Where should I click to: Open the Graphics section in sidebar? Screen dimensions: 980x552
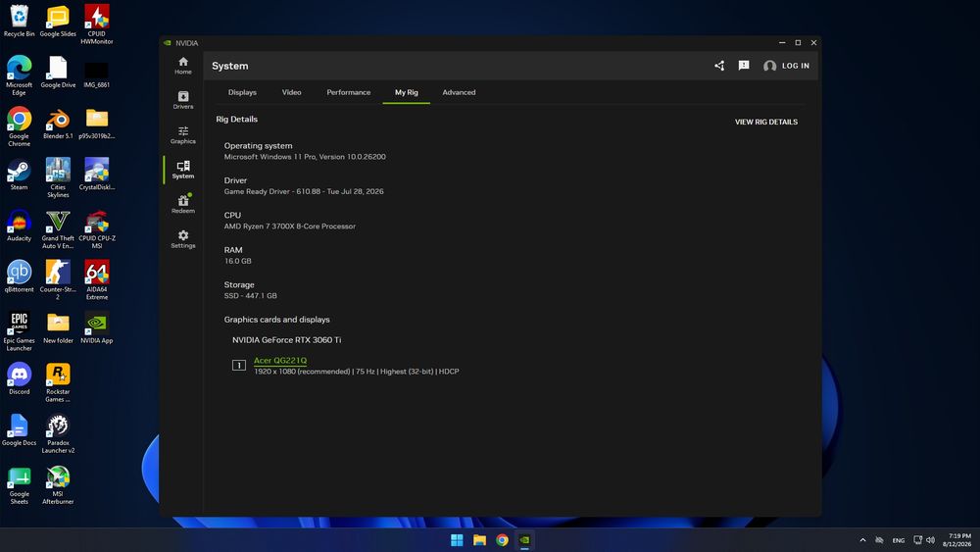(183, 135)
